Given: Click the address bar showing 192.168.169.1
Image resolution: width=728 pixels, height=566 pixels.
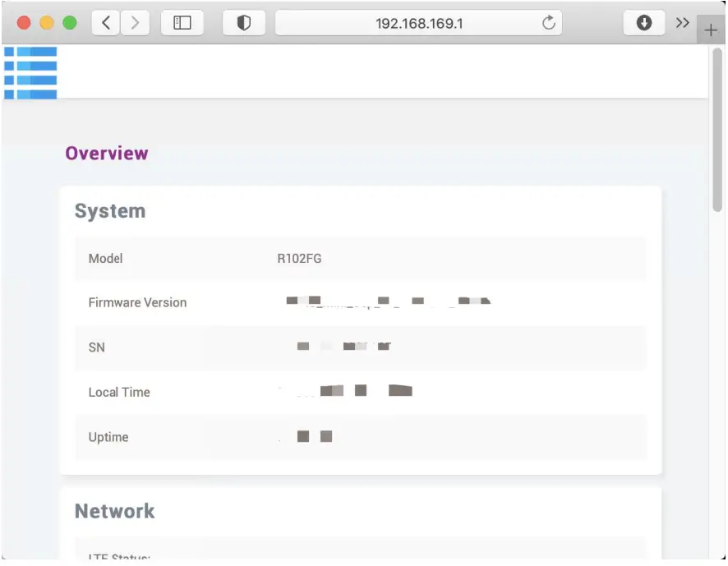Looking at the screenshot, I should pos(419,23).
